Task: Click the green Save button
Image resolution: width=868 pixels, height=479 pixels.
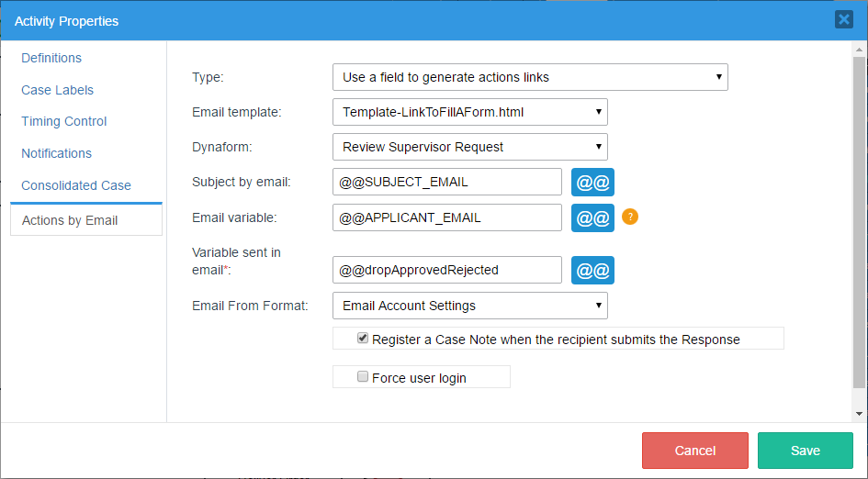Action: coord(805,451)
